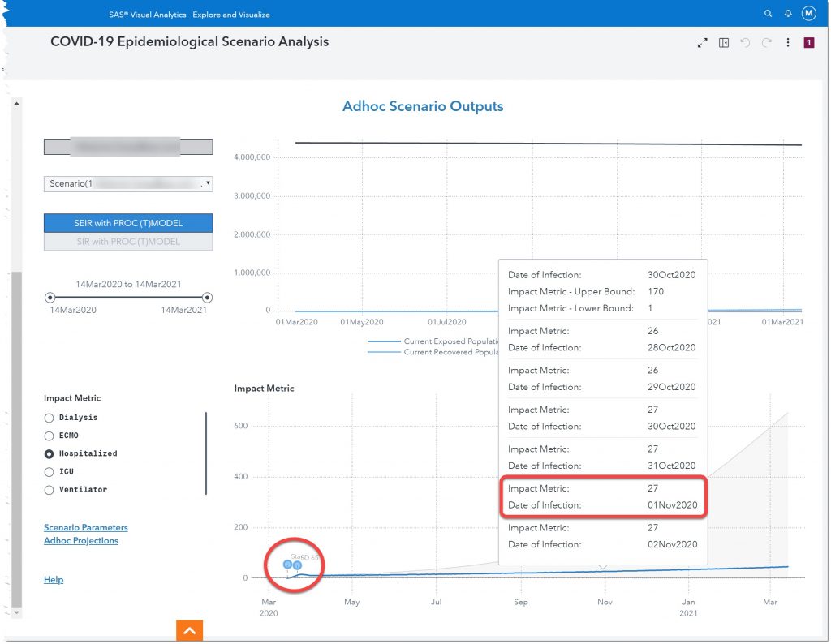
Task: Select the Dialysis impact metric
Action: coord(50,418)
